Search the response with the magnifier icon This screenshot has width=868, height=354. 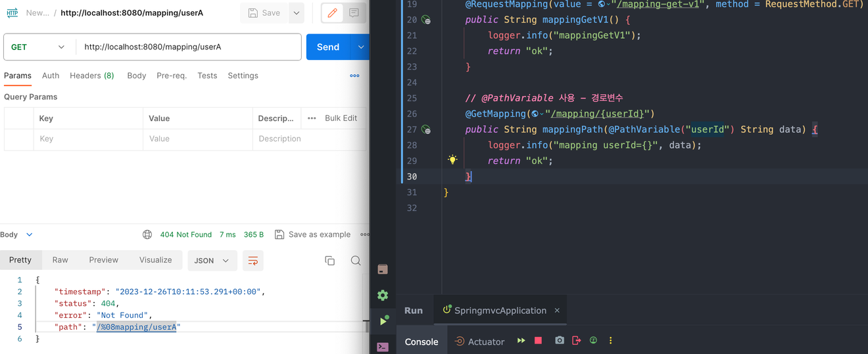356,261
